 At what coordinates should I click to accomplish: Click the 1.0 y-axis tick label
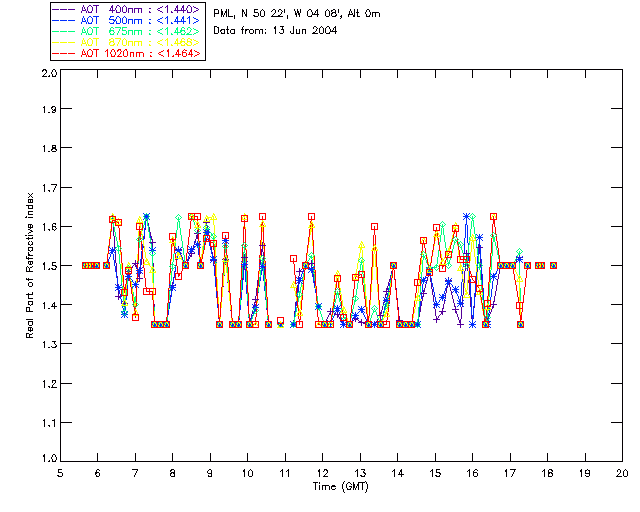pos(49,458)
